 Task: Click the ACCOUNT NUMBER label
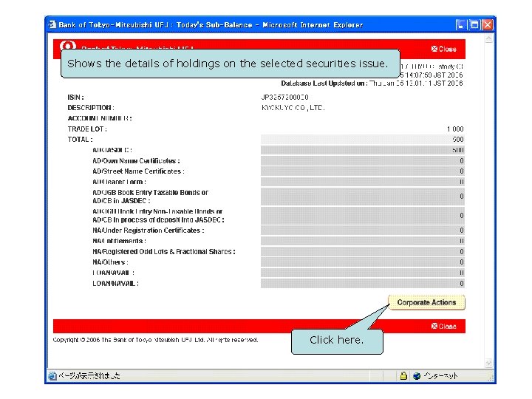click(100, 118)
